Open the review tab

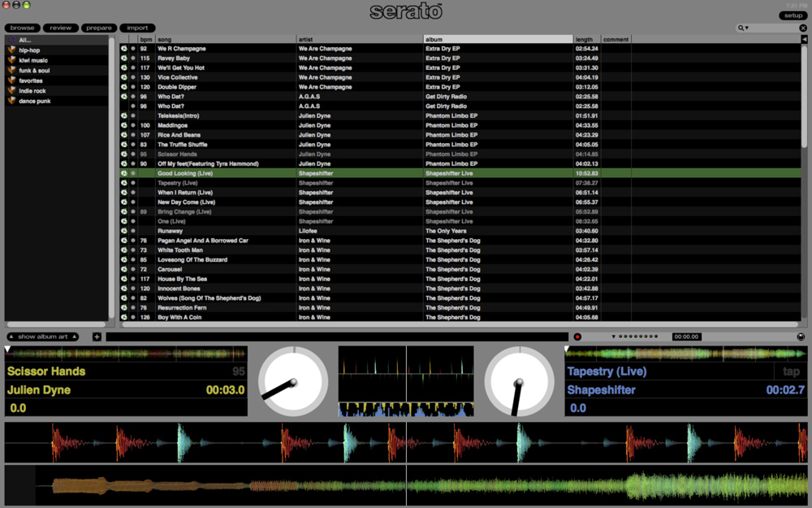coord(61,28)
